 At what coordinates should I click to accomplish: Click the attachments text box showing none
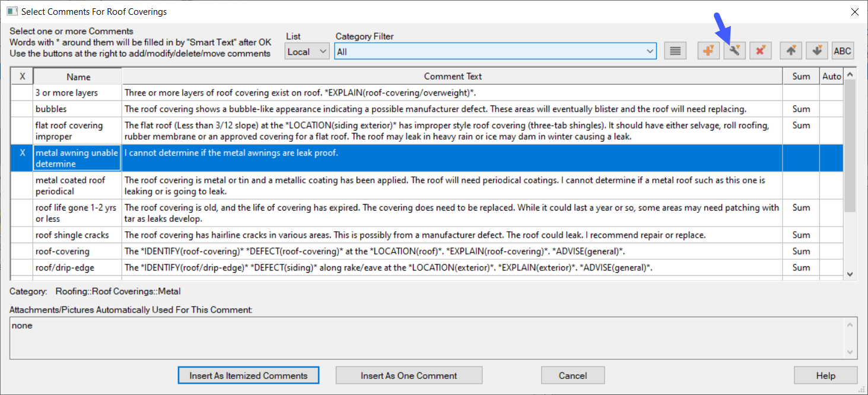coord(426,339)
